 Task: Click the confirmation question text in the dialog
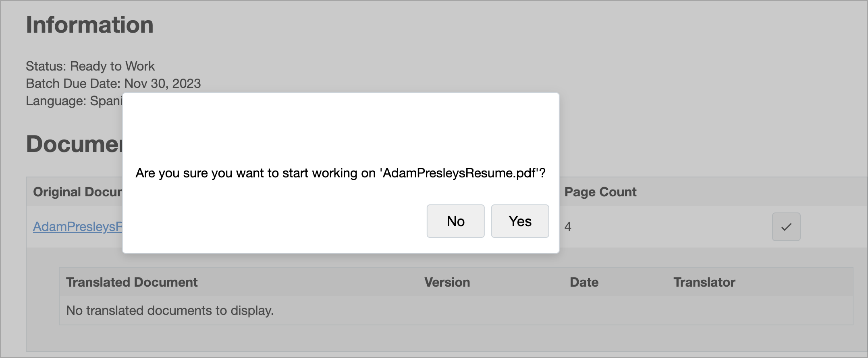click(x=340, y=173)
